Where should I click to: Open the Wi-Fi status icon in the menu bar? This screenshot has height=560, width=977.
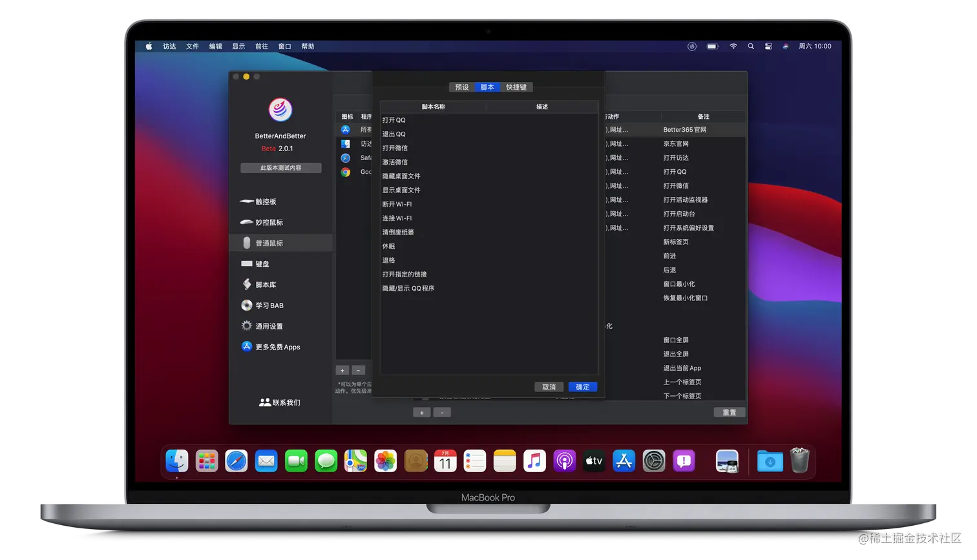pos(733,47)
